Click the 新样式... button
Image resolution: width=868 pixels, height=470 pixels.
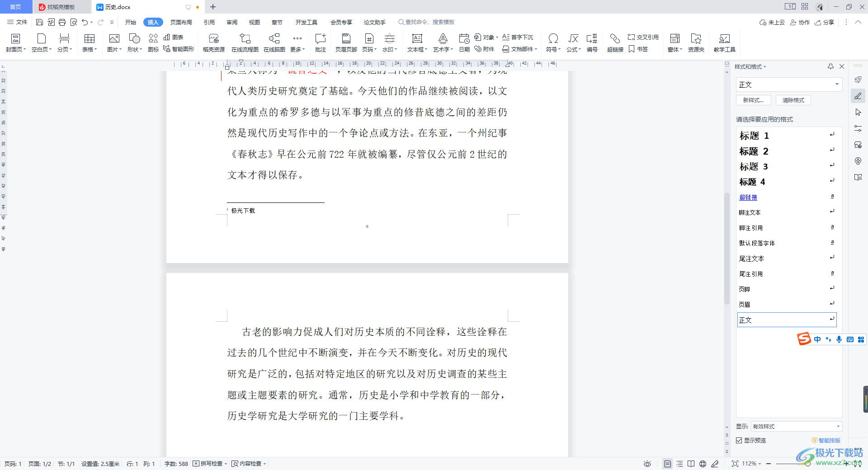click(x=753, y=100)
